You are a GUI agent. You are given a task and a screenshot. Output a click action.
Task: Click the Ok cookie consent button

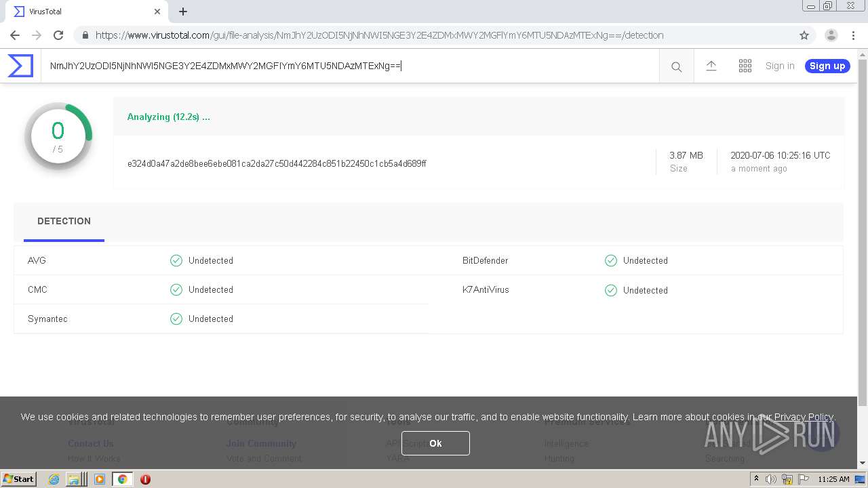[435, 443]
